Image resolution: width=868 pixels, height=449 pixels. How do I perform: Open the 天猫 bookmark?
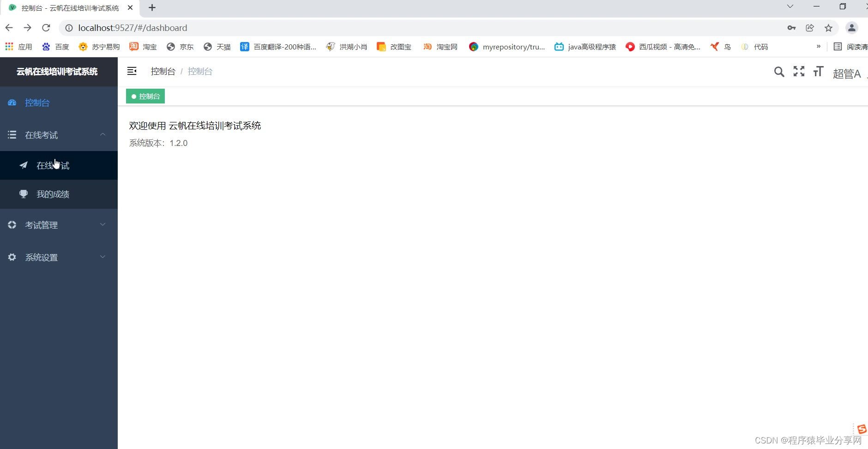pos(217,47)
